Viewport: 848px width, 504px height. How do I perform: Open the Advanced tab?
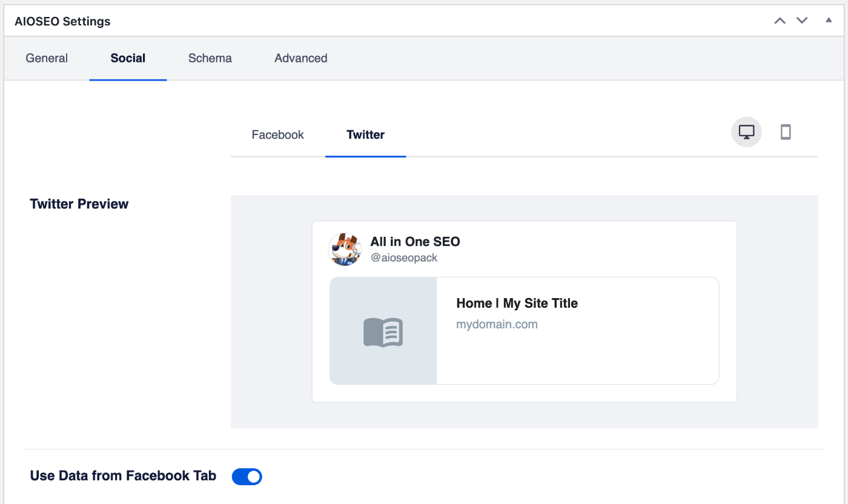(301, 58)
